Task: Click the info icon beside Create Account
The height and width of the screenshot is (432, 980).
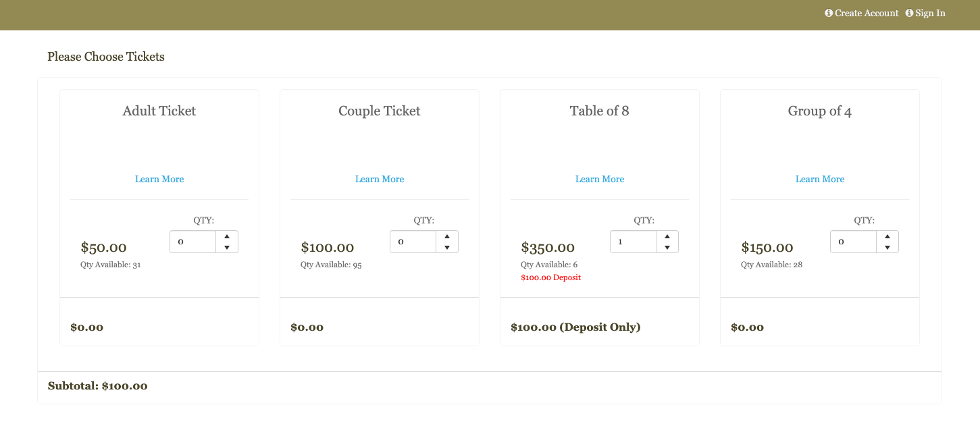Action: [x=829, y=13]
